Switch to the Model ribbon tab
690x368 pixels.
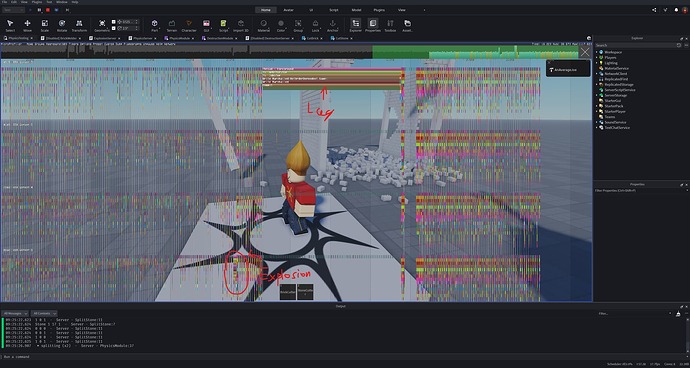coord(356,10)
